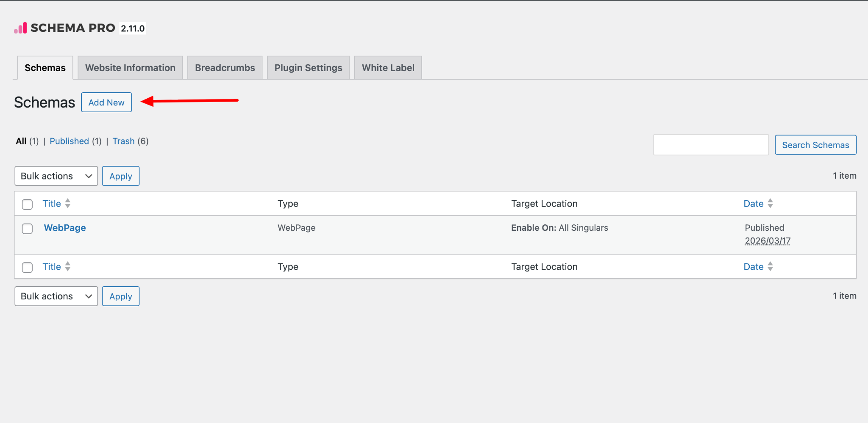Open the WebPage schema title link
Screen dimensions: 868x423
click(65, 228)
